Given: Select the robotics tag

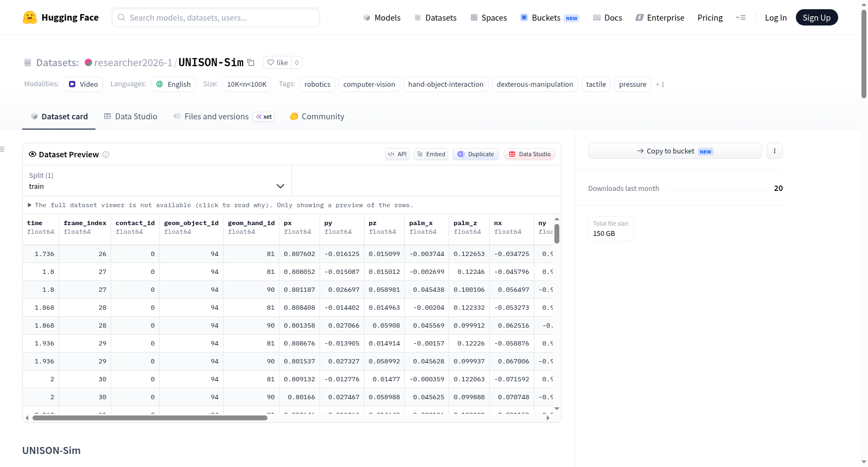Looking at the screenshot, I should [317, 84].
